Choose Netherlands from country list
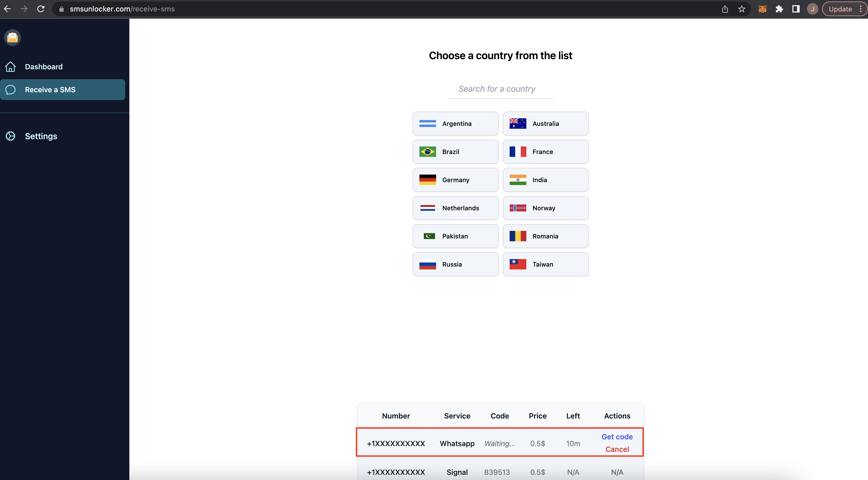Image resolution: width=868 pixels, height=480 pixels. pos(456,208)
